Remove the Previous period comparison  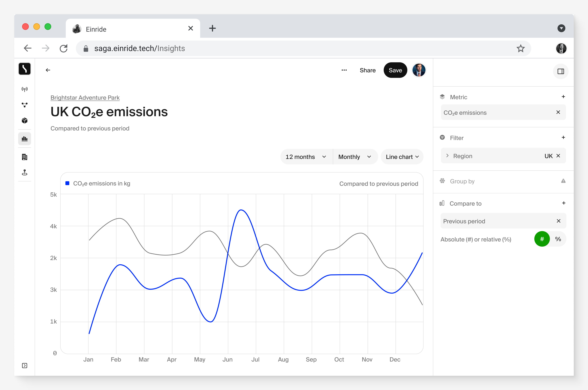pyautogui.click(x=558, y=221)
